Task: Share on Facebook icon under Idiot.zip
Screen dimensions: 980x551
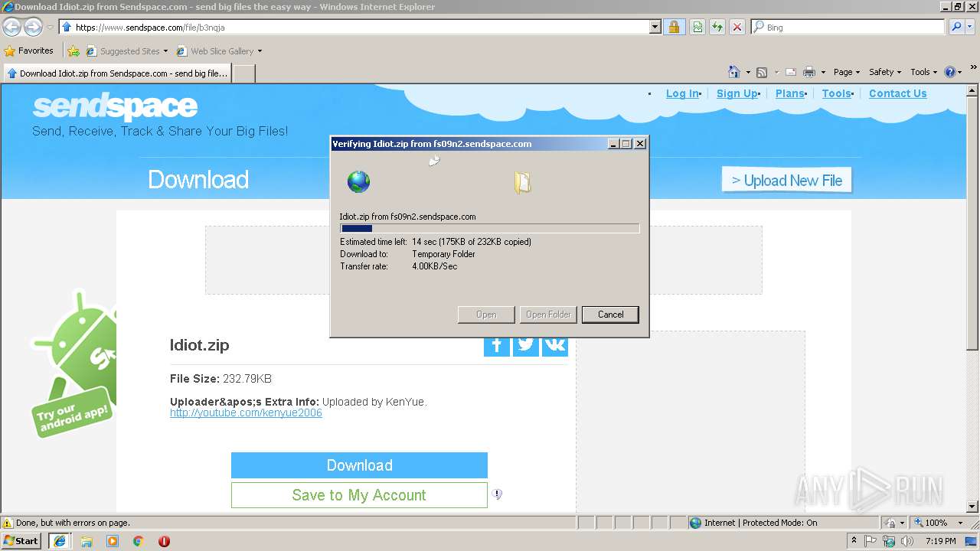Action: tap(497, 344)
